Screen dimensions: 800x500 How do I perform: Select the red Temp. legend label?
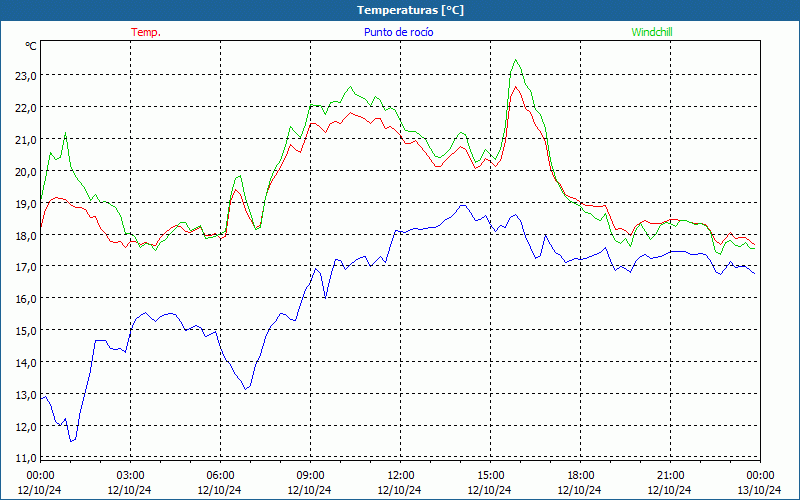click(146, 32)
